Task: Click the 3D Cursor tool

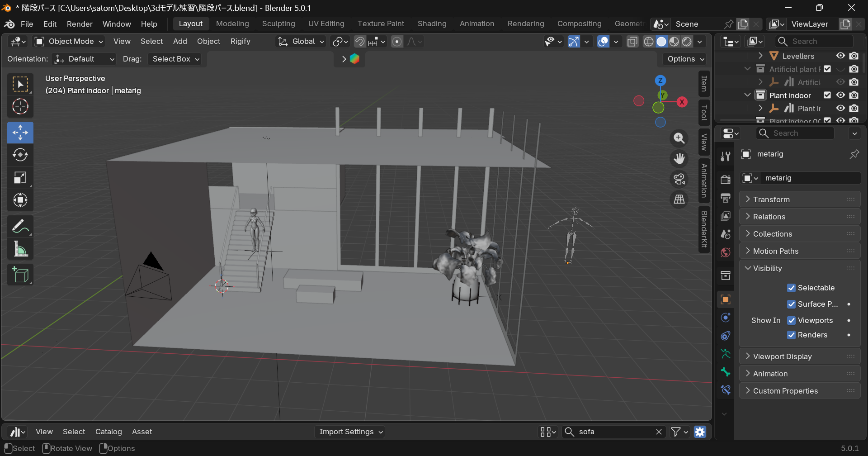Action: point(20,107)
